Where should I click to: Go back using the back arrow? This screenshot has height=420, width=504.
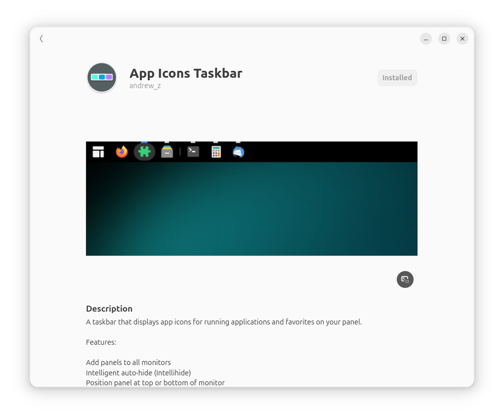(x=41, y=39)
